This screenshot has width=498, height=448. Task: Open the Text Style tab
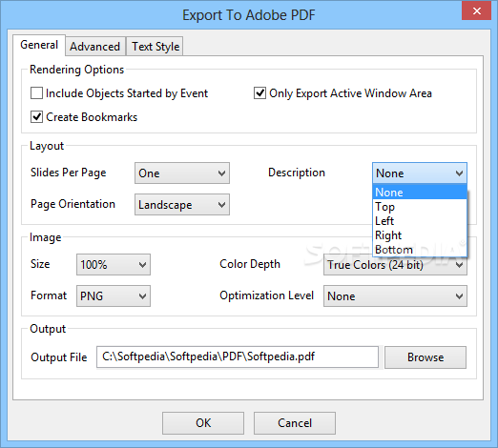(156, 47)
